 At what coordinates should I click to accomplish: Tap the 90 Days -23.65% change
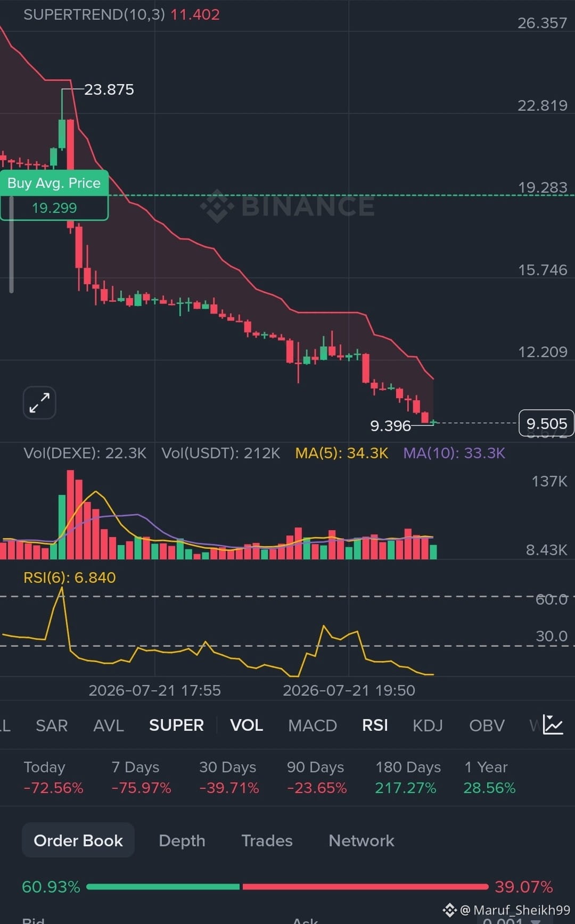point(317,778)
